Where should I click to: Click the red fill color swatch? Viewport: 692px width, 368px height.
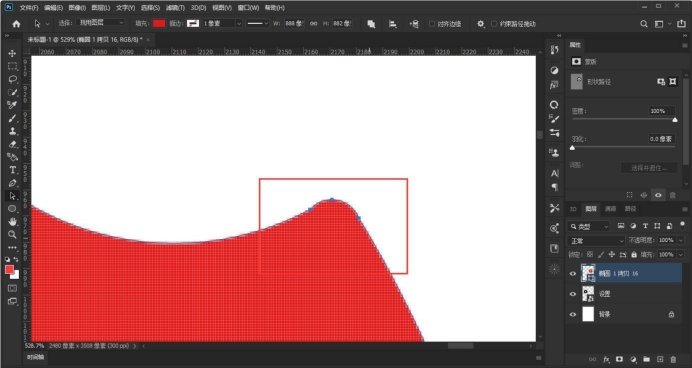pos(159,24)
